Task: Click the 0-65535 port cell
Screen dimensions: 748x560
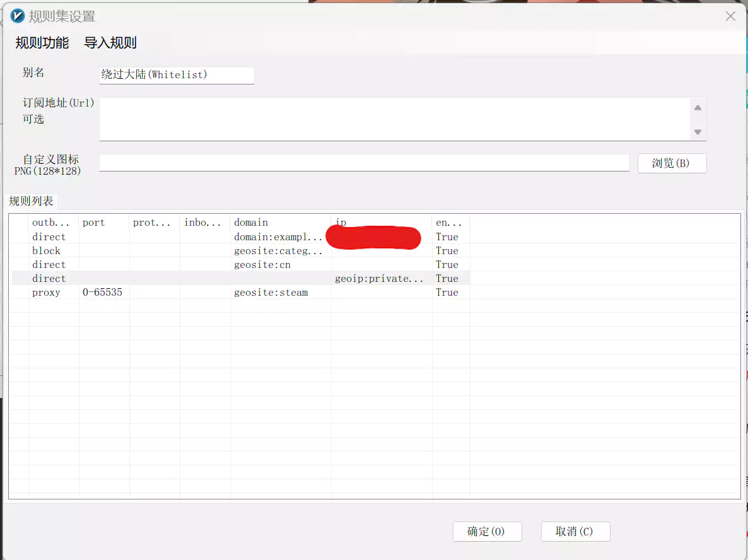Action: point(103,292)
